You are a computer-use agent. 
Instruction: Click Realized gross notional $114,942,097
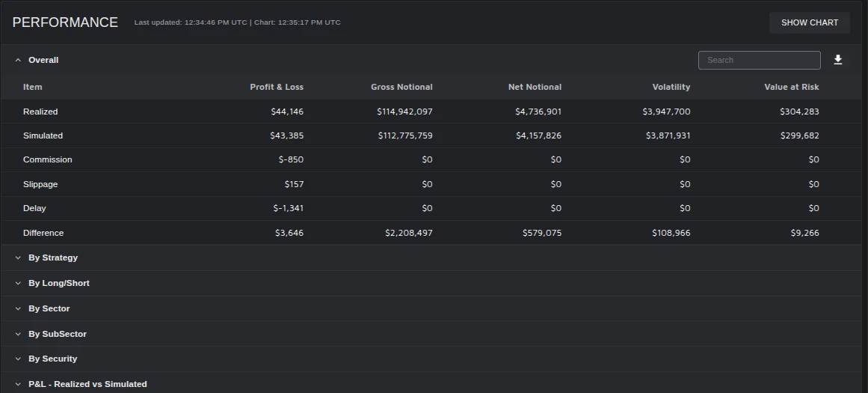click(404, 112)
